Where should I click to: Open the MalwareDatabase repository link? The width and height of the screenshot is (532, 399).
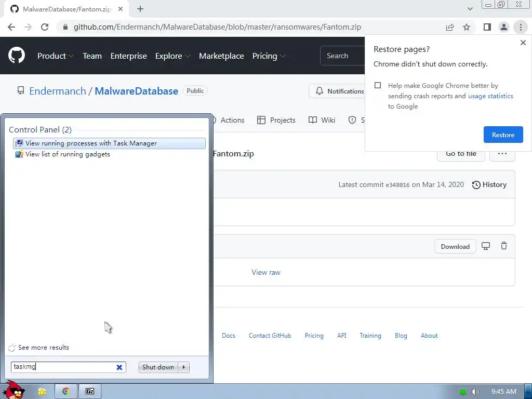(137, 91)
